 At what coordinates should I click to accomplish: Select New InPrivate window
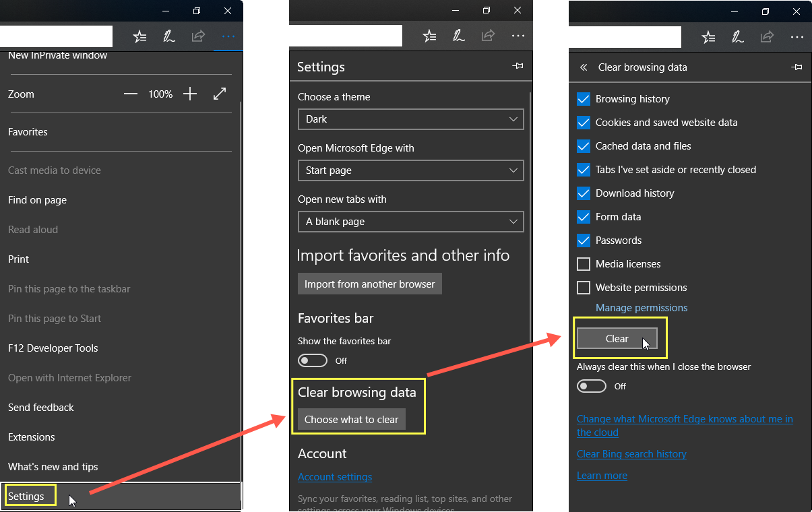tap(57, 55)
